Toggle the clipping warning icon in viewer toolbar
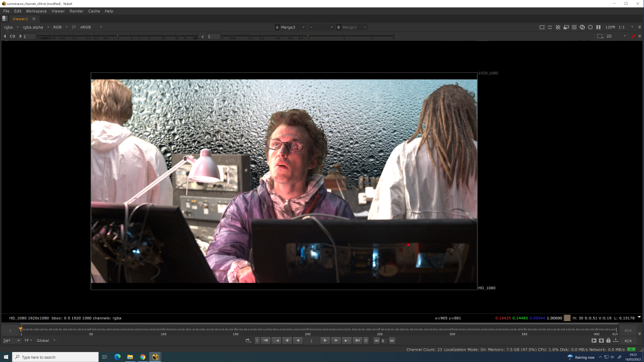Screen dimensions: 644x362 (x=541, y=27)
